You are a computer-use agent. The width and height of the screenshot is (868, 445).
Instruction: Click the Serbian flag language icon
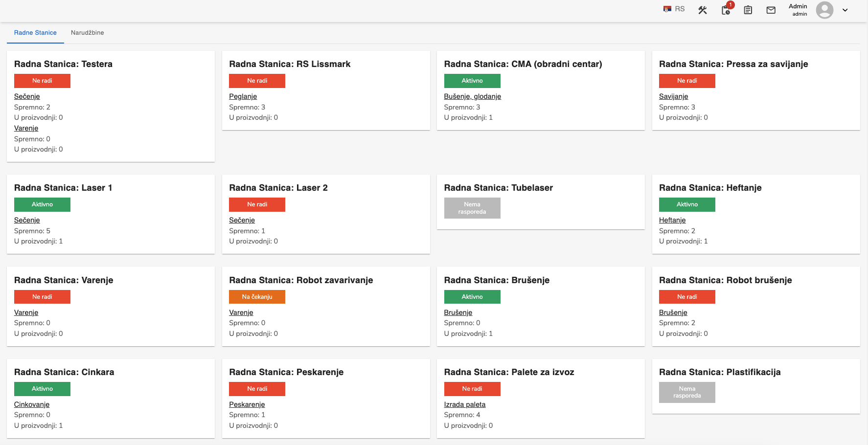[667, 9]
